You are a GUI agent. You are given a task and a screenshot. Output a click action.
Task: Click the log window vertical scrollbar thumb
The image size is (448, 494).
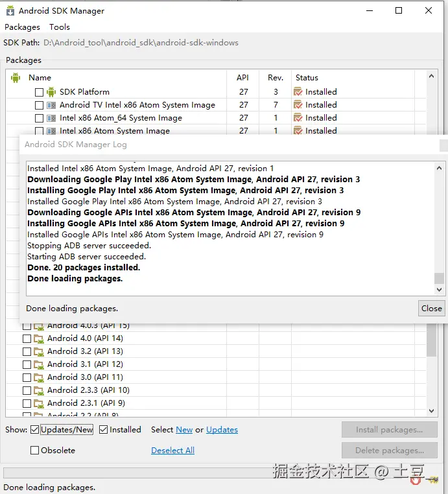click(439, 279)
